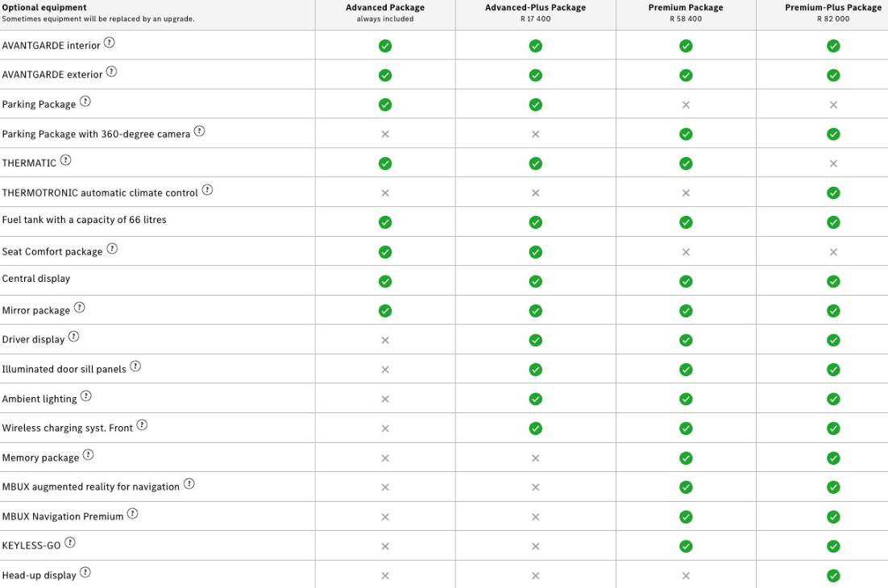Click info icon next to Seat Comfort package

pyautogui.click(x=112, y=249)
